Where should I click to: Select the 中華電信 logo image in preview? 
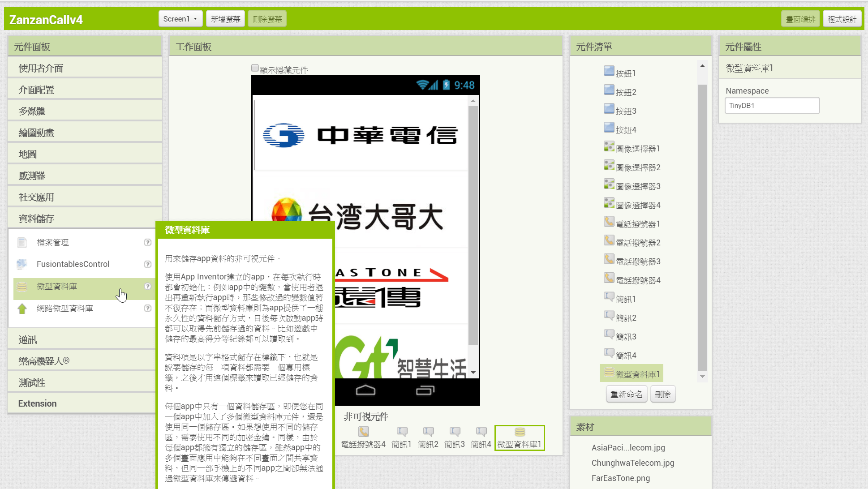click(x=361, y=135)
